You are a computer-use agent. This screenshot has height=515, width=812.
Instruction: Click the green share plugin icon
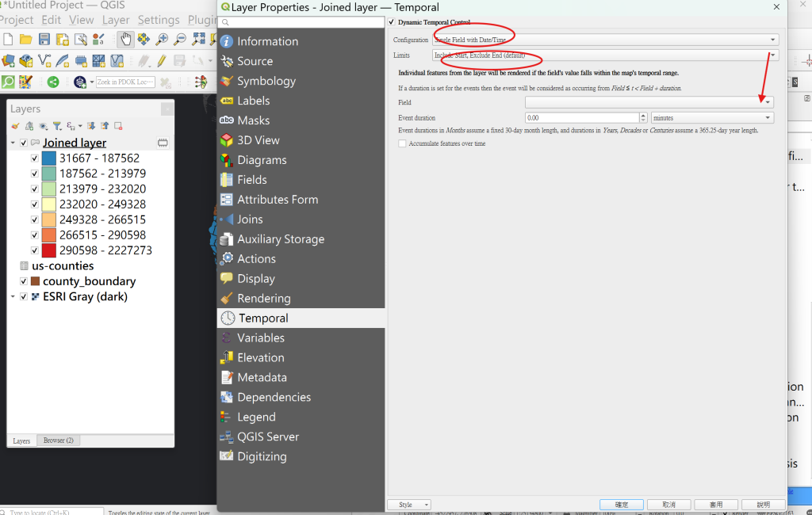click(53, 82)
